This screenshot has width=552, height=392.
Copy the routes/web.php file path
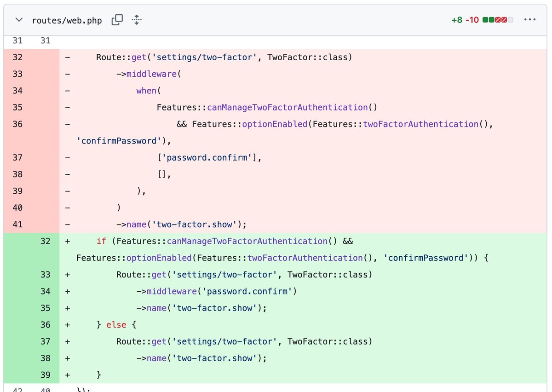(117, 20)
